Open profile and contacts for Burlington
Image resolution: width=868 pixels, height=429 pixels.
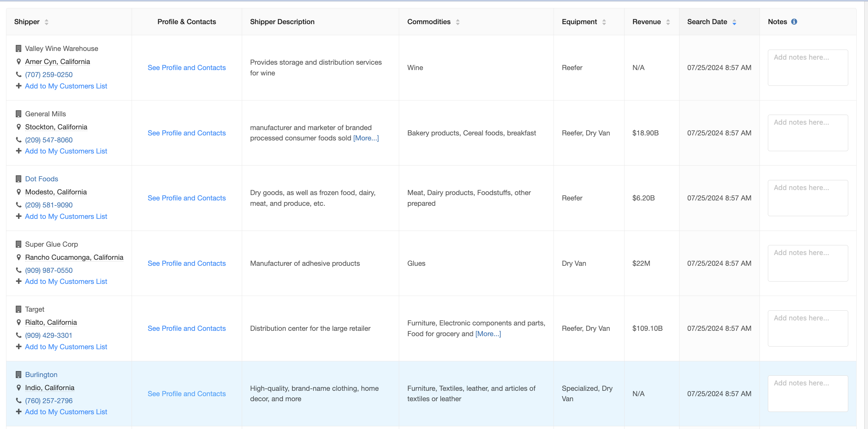[187, 393]
